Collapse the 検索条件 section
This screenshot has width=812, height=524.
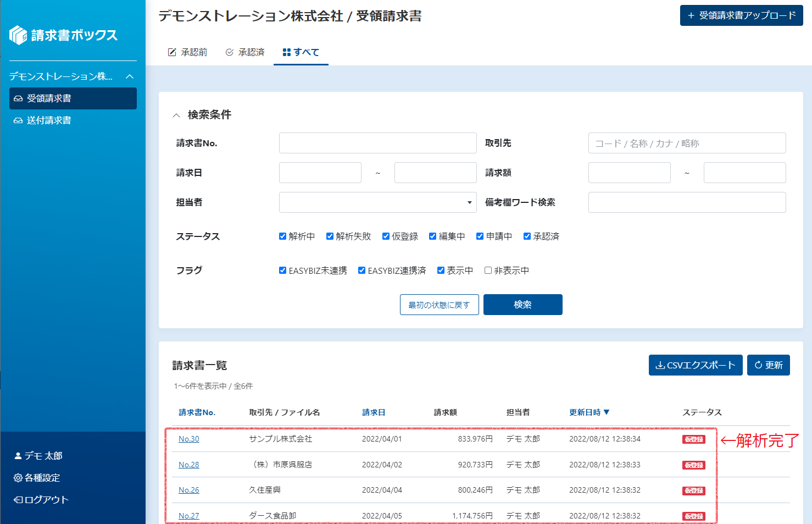(176, 115)
